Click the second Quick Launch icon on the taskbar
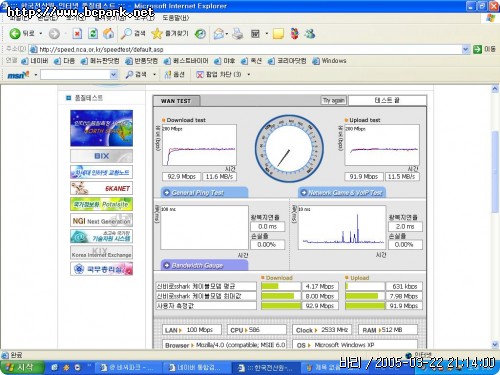This screenshot has width=500, height=375. point(66,367)
